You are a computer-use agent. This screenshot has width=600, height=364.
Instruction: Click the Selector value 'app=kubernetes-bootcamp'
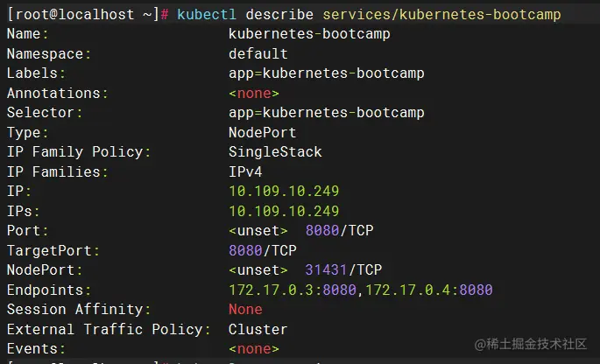[x=327, y=112]
